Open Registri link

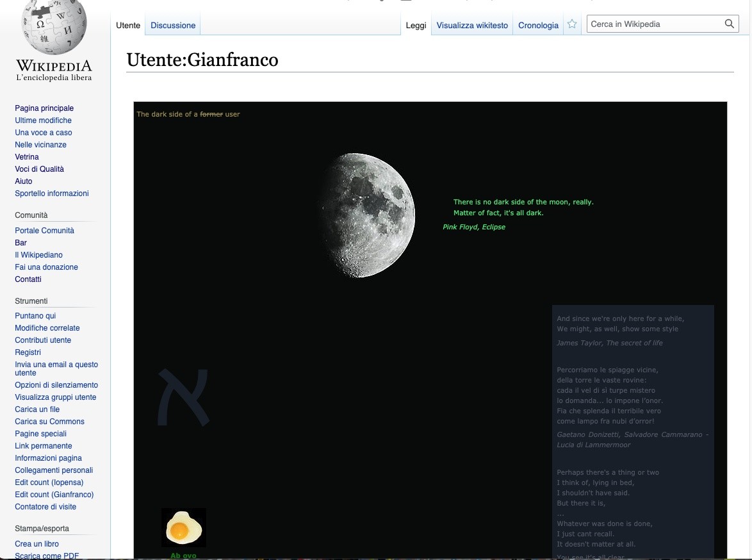tap(28, 352)
